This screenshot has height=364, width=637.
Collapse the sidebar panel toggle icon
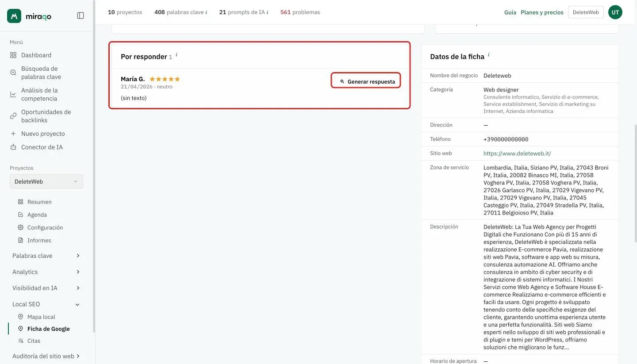81,15
